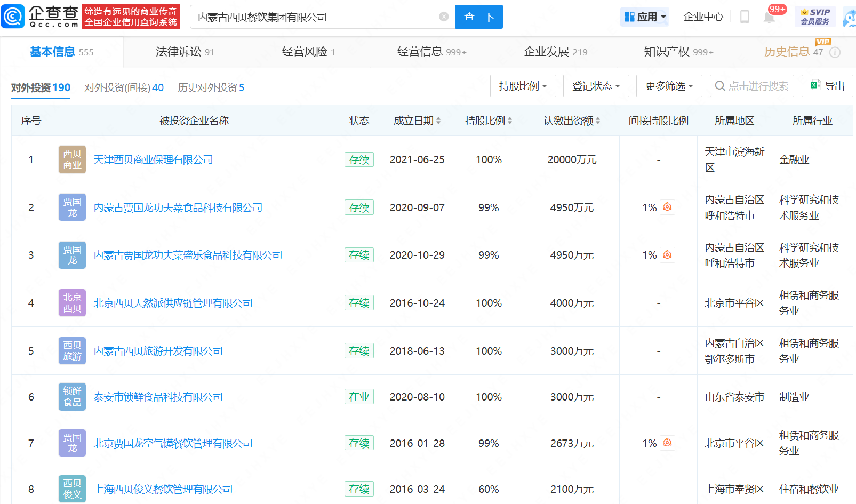Click the 查一下 search button
This screenshot has width=856, height=504.
[479, 17]
